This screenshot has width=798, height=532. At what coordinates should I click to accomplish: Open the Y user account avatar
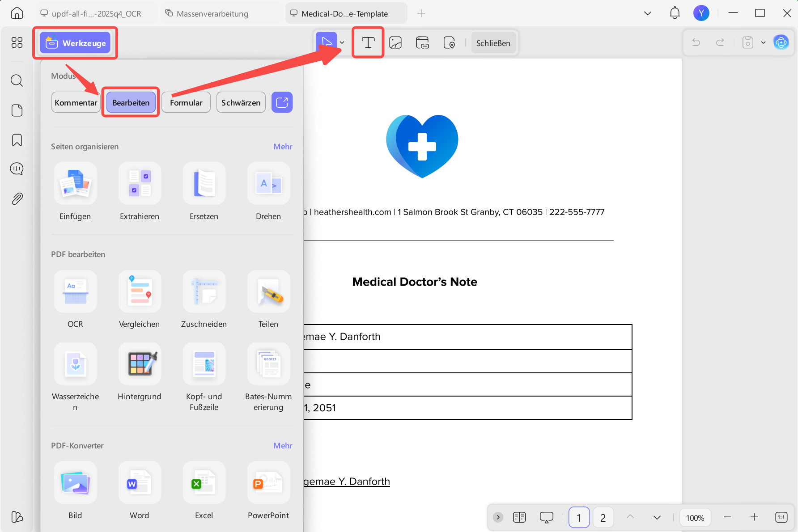(701, 13)
